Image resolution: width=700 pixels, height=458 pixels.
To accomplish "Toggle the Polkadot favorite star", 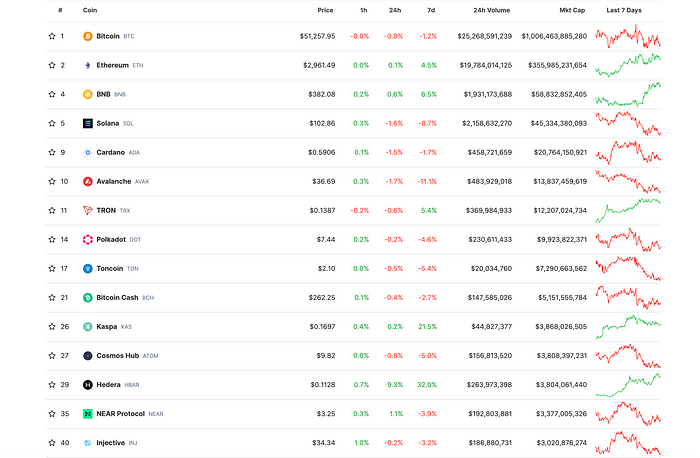I will point(52,239).
